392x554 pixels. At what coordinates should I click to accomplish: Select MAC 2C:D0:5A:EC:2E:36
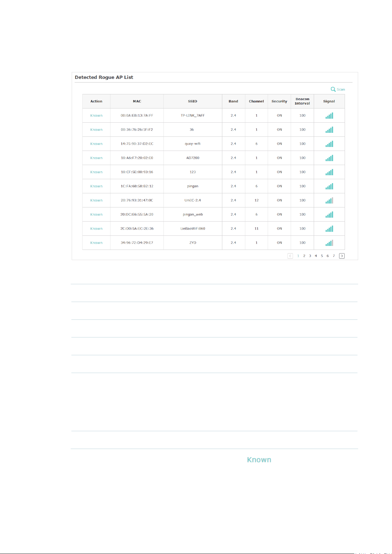[x=137, y=229]
